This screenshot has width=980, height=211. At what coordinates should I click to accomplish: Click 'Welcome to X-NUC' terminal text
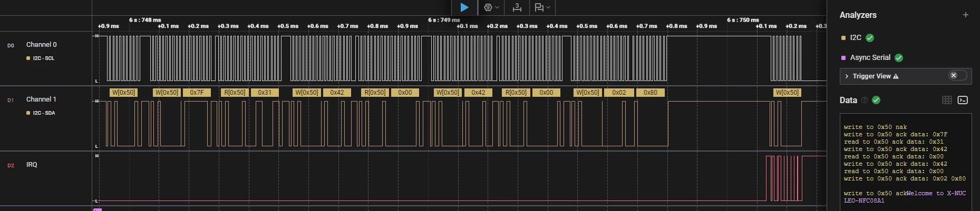(x=936, y=194)
